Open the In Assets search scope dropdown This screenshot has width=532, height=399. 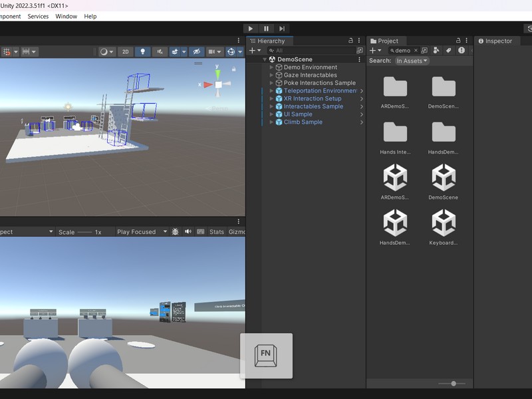click(412, 61)
